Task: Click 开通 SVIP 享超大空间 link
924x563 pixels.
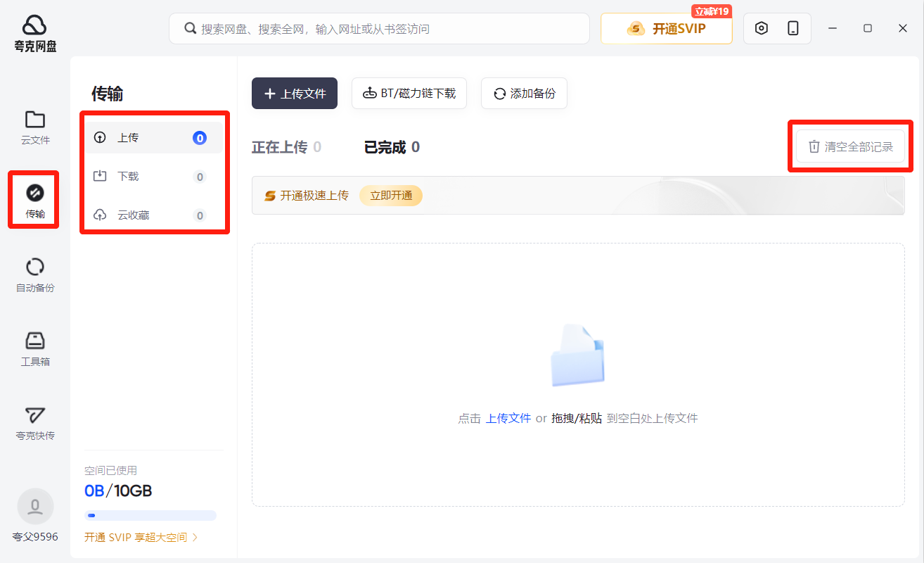Action: coord(141,537)
